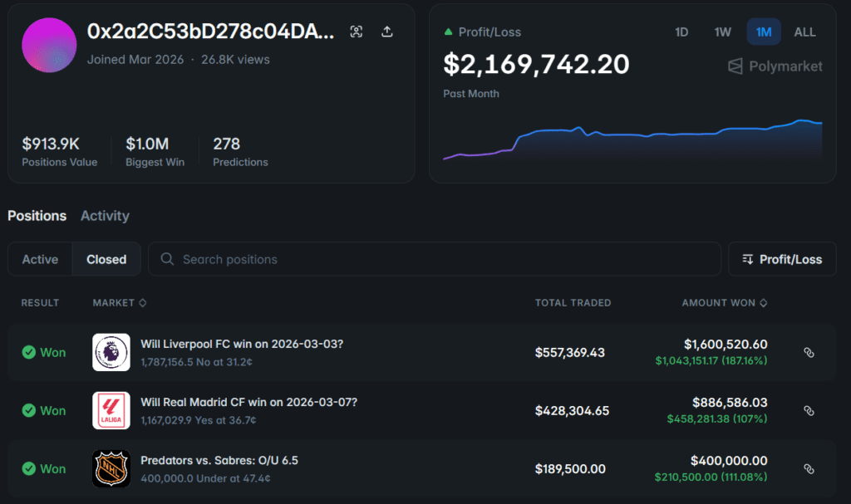
Task: Sort by the Market column header
Action: (x=119, y=303)
